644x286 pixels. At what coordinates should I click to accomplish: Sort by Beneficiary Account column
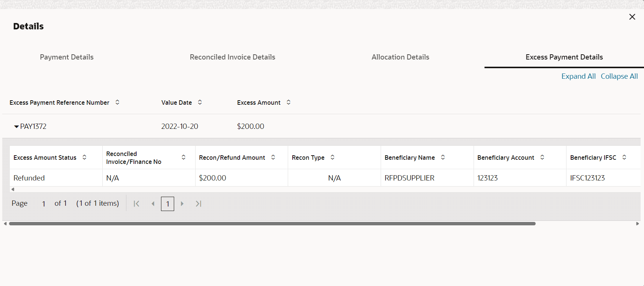[542, 157]
